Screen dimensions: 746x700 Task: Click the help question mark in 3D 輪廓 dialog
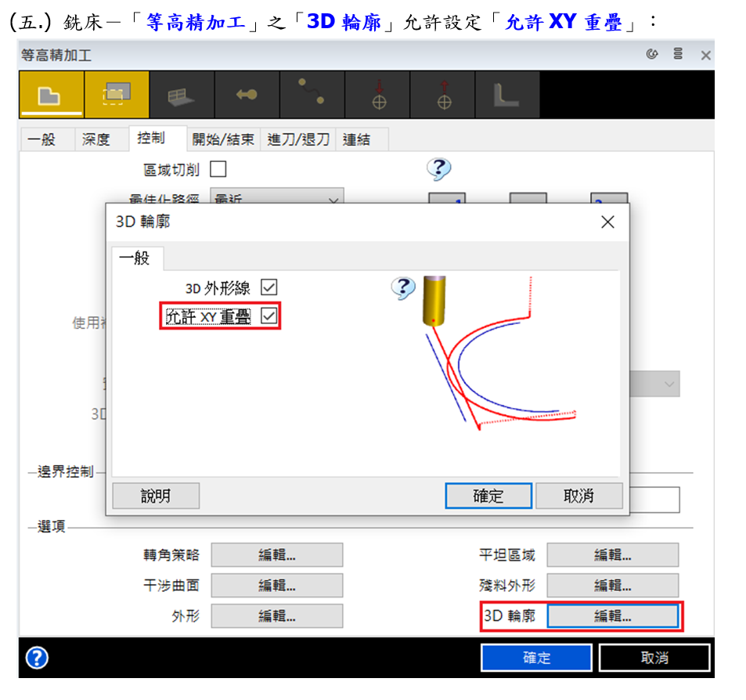coord(403,287)
